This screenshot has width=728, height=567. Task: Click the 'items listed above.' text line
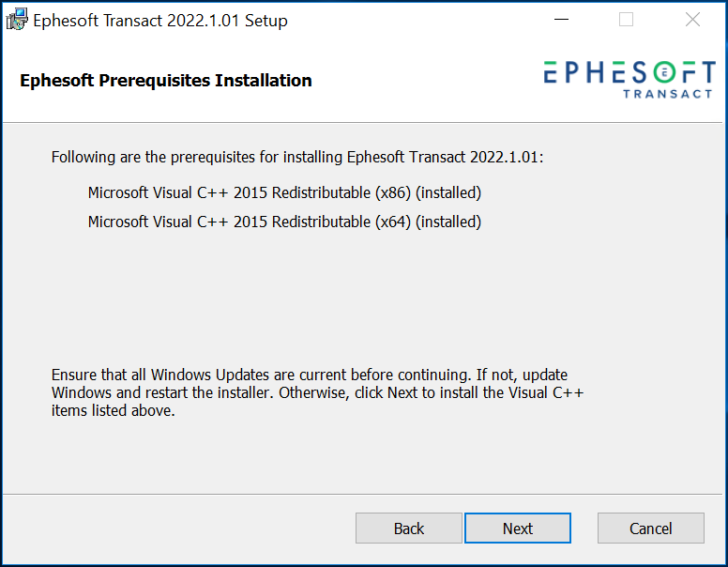tap(113, 411)
